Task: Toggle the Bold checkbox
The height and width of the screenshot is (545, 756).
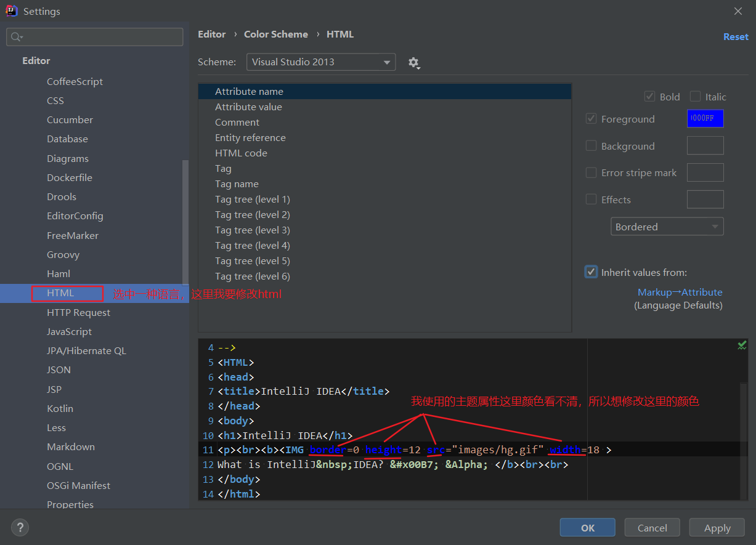Action: [649, 97]
